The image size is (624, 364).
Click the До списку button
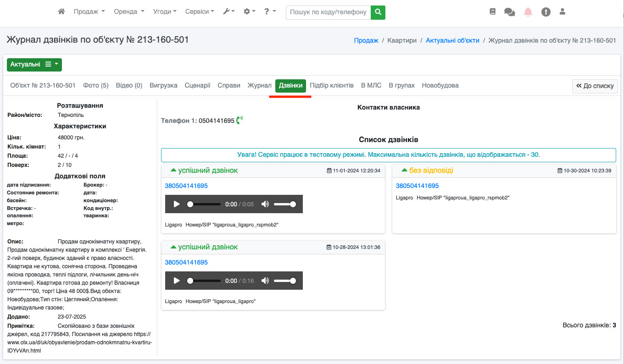pyautogui.click(x=595, y=86)
